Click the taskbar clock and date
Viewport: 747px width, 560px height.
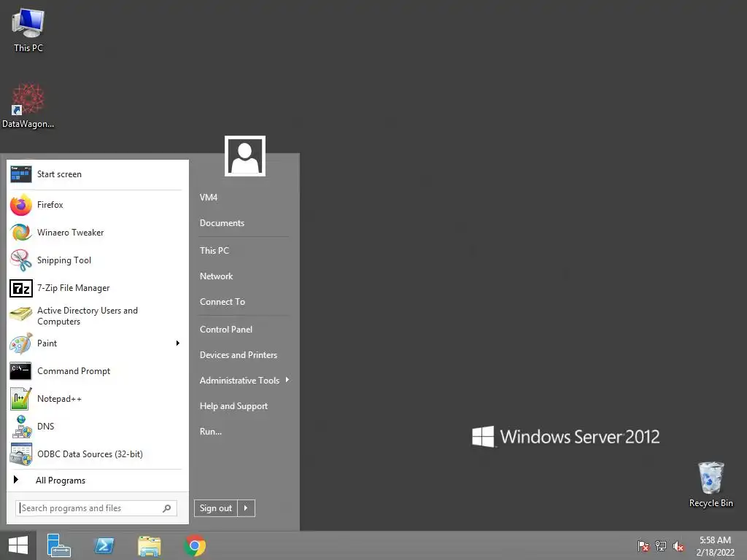tap(715, 546)
